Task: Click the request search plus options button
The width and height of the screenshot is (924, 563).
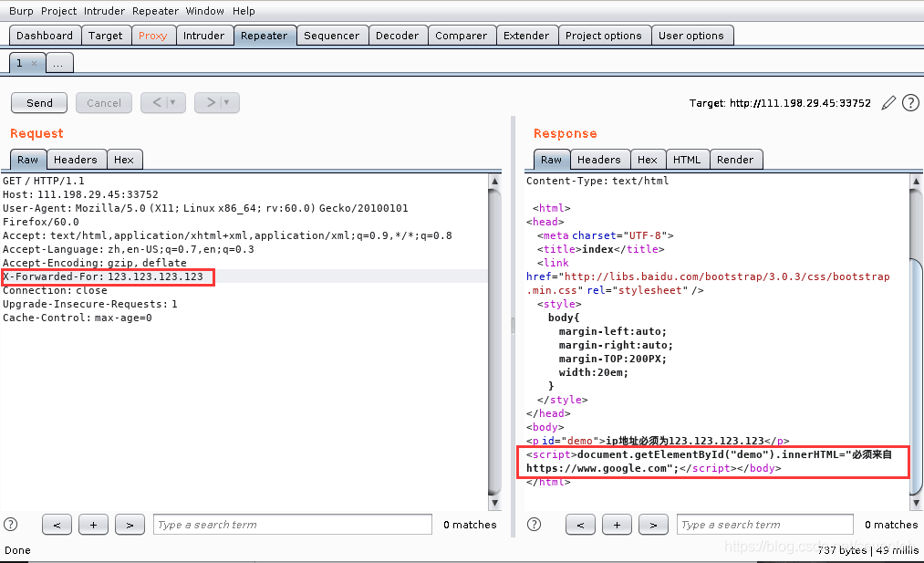Action: [93, 524]
